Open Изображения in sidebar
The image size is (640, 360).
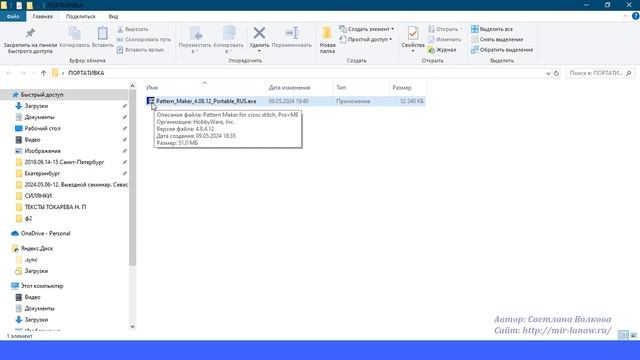(x=42, y=151)
